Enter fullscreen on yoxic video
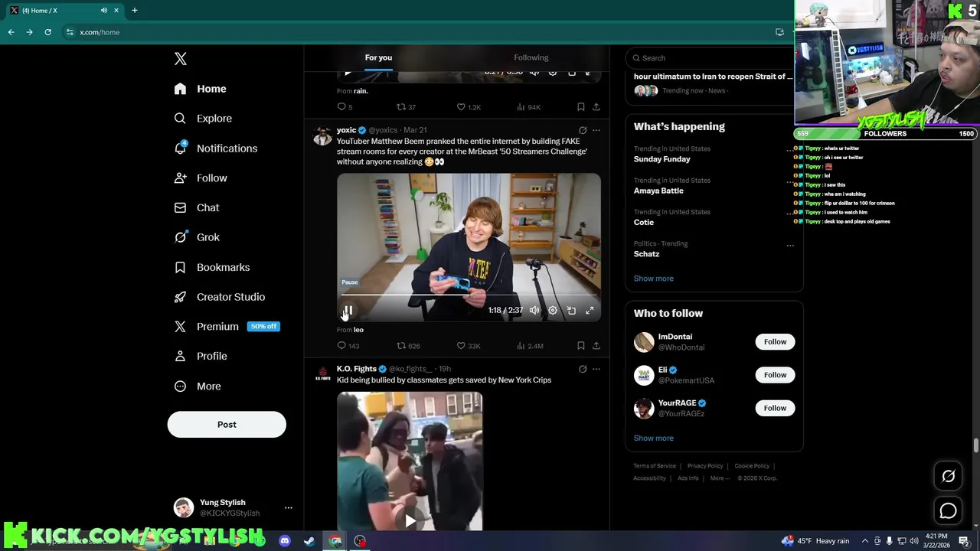Viewport: 980px width, 551px height. [x=590, y=311]
